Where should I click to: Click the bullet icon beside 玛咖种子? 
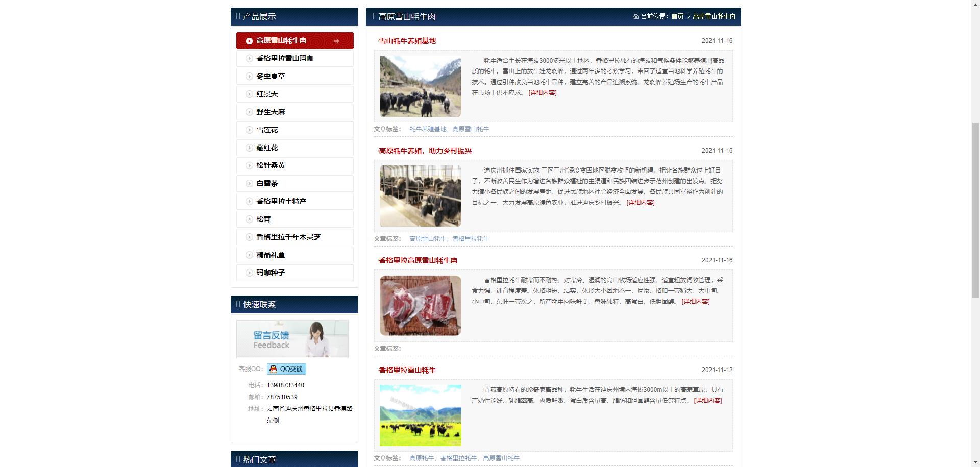[249, 273]
